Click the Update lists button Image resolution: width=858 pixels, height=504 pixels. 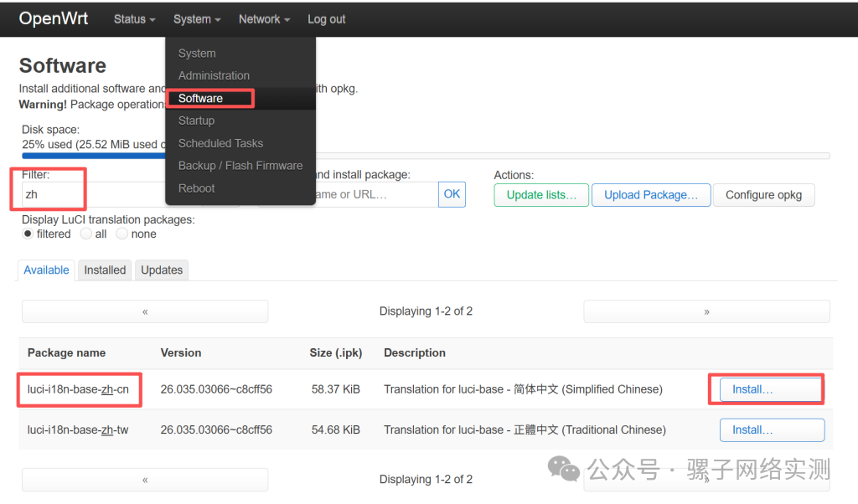coord(540,194)
